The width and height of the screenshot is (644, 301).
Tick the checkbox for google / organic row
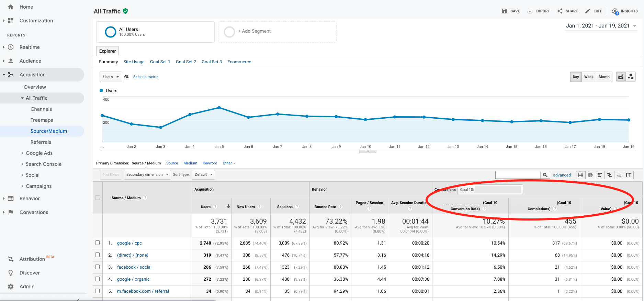[x=98, y=279]
